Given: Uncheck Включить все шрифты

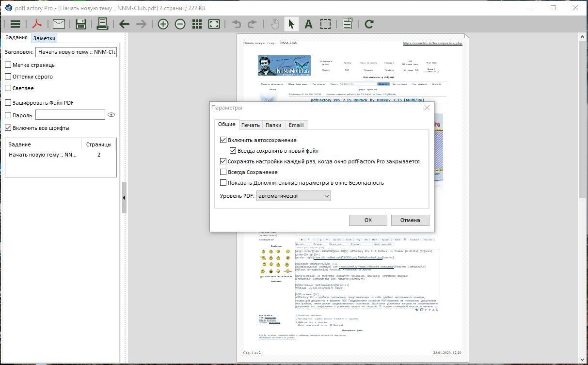Looking at the screenshot, I should coord(8,127).
